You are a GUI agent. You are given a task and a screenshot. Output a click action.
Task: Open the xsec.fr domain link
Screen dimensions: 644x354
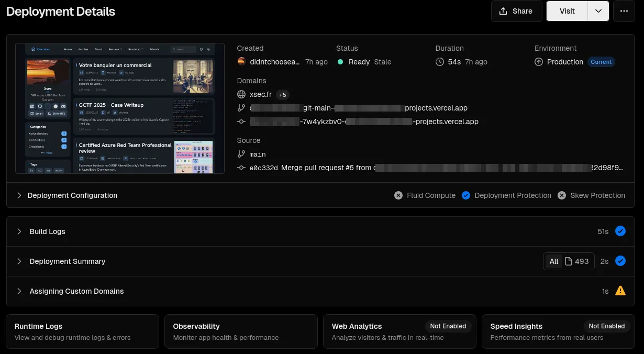[x=261, y=95]
